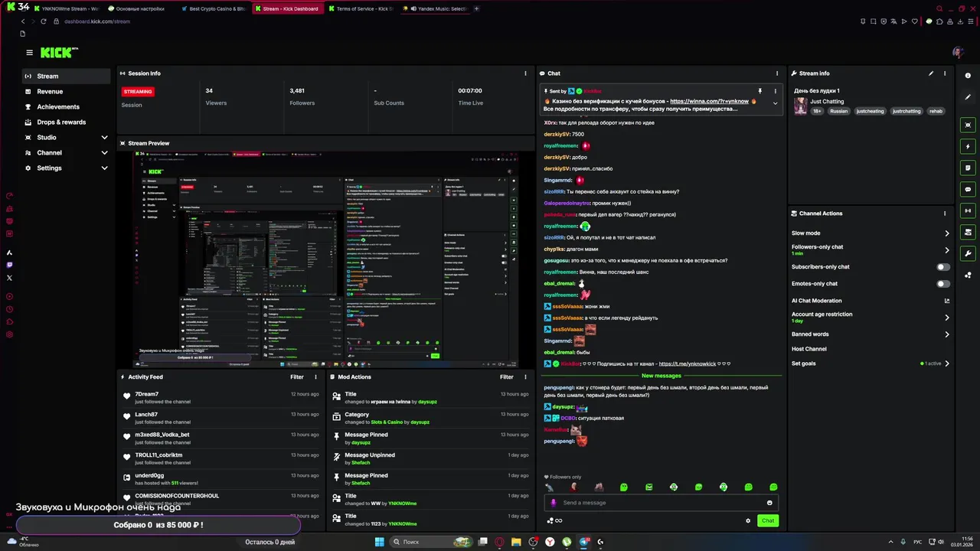The image size is (980, 551).
Task: Toggle Subscribers-only chat switch
Action: pyautogui.click(x=943, y=267)
